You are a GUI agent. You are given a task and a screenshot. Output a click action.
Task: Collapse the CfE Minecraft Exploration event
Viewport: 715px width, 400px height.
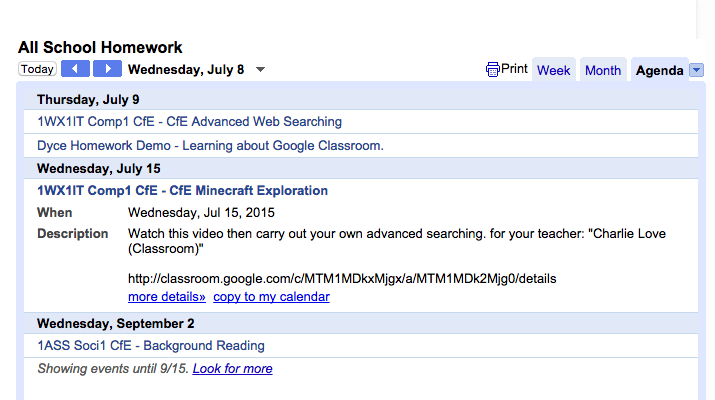coord(182,191)
